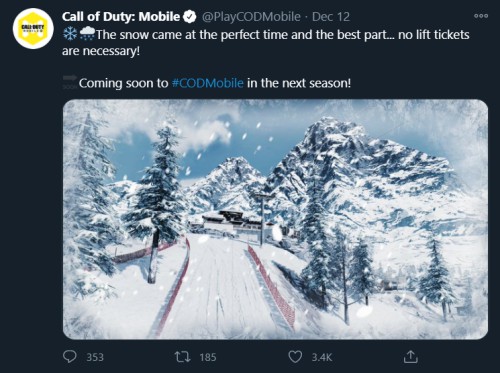Click the 185 retweets count
Viewport: 500px width, 373px height.
pyautogui.click(x=208, y=357)
